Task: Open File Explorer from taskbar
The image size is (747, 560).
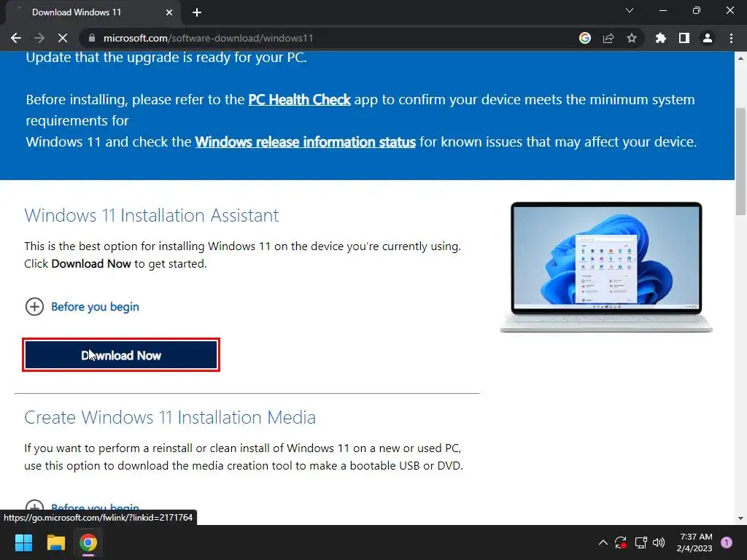Action: (55, 542)
